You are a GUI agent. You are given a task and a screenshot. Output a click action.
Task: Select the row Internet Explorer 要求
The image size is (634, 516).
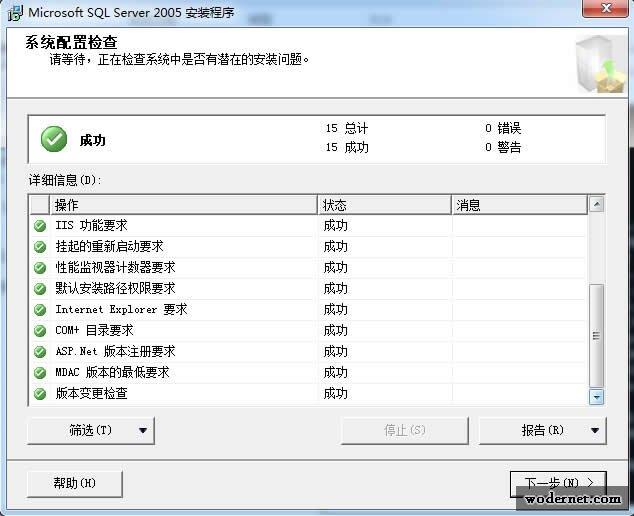[309, 310]
